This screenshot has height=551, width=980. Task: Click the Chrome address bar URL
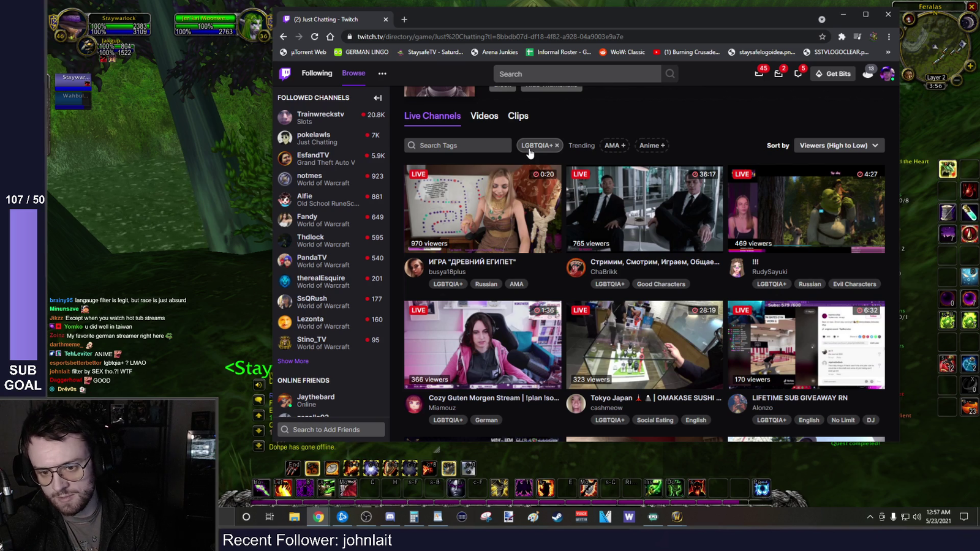(490, 37)
